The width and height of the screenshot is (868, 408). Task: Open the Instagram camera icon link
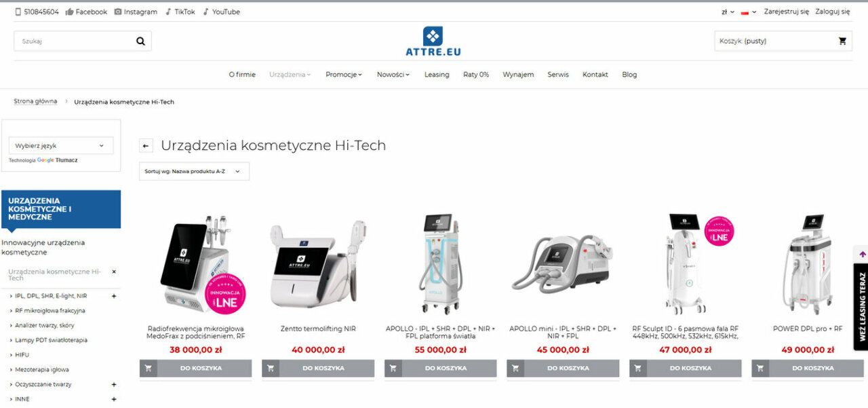(x=118, y=12)
